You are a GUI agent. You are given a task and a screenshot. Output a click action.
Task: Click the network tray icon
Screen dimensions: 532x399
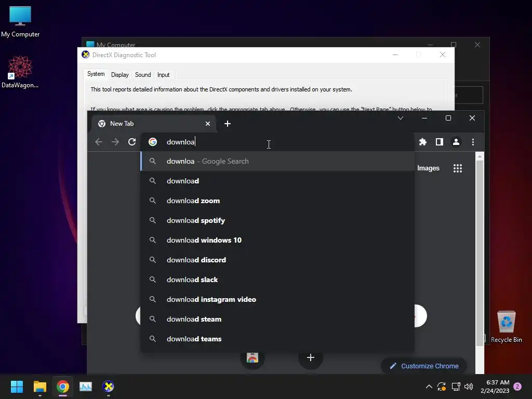pyautogui.click(x=456, y=387)
